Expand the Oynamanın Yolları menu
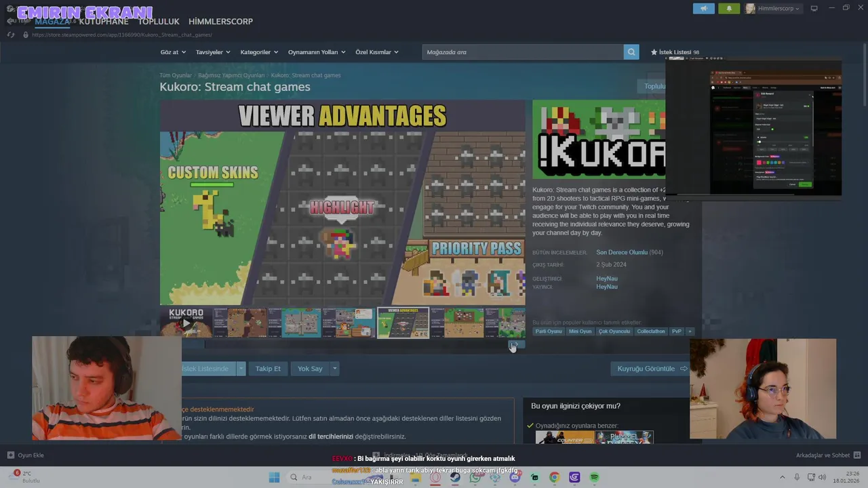Viewport: 868px width, 488px height. (x=317, y=52)
